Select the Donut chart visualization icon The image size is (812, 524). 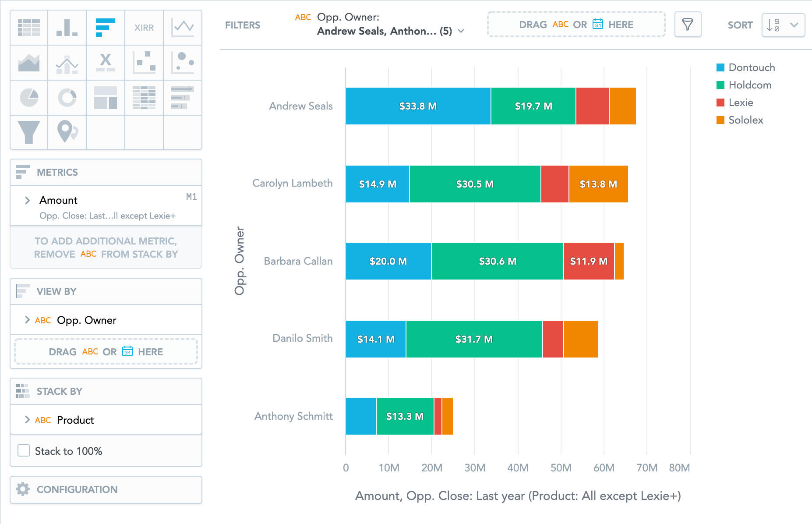(67, 98)
